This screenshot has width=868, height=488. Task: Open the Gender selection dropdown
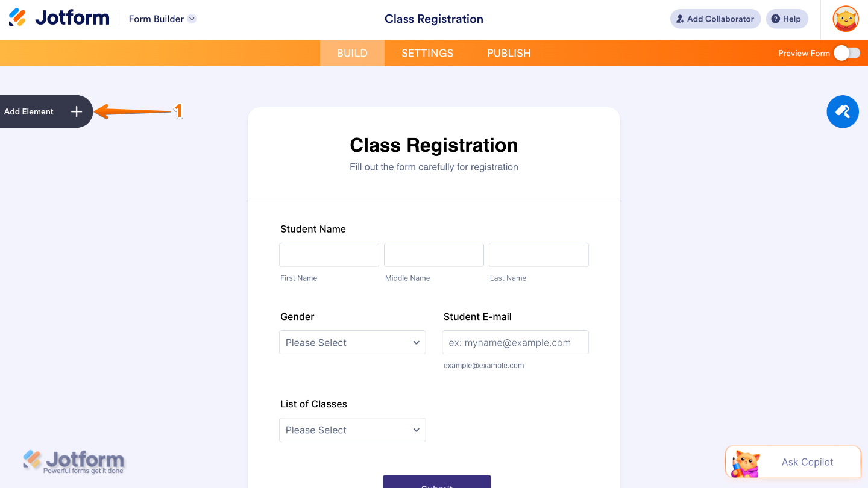coord(352,342)
